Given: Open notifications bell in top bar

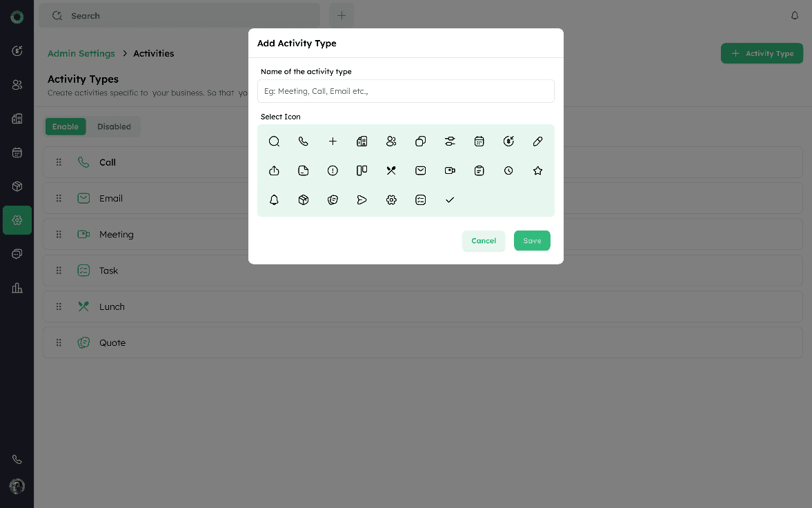Looking at the screenshot, I should coord(795,15).
